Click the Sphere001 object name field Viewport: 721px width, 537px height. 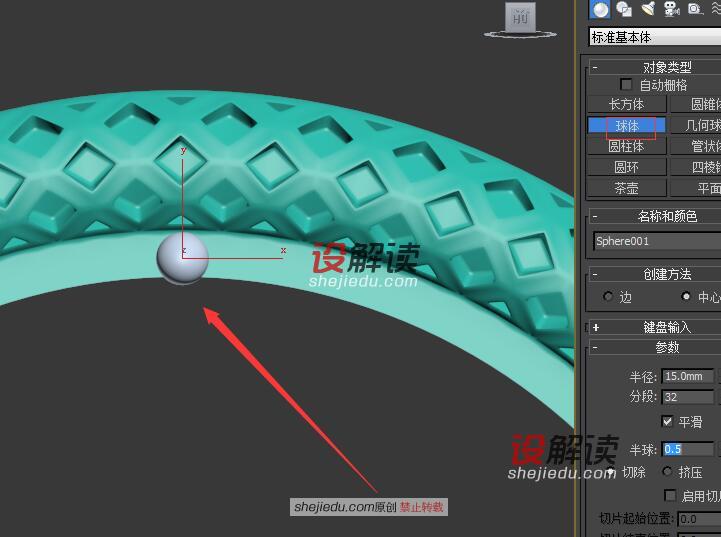(x=657, y=241)
